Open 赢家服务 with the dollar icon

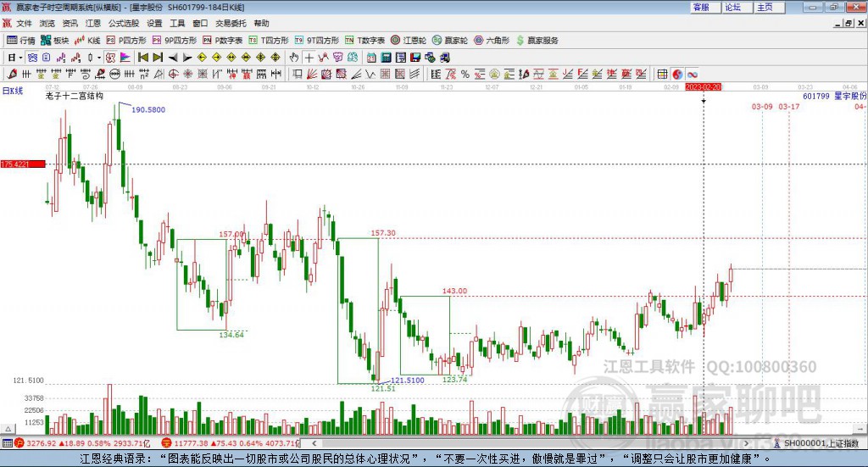coord(537,40)
